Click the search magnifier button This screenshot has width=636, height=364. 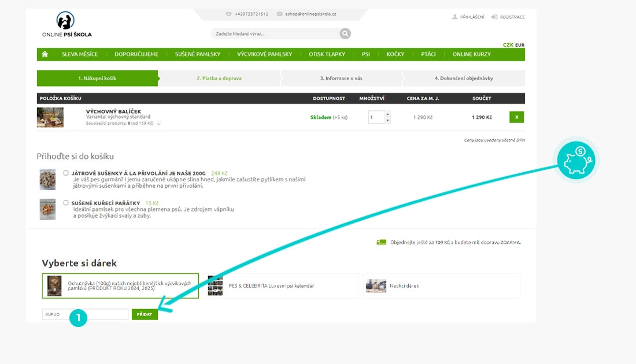[x=345, y=34]
